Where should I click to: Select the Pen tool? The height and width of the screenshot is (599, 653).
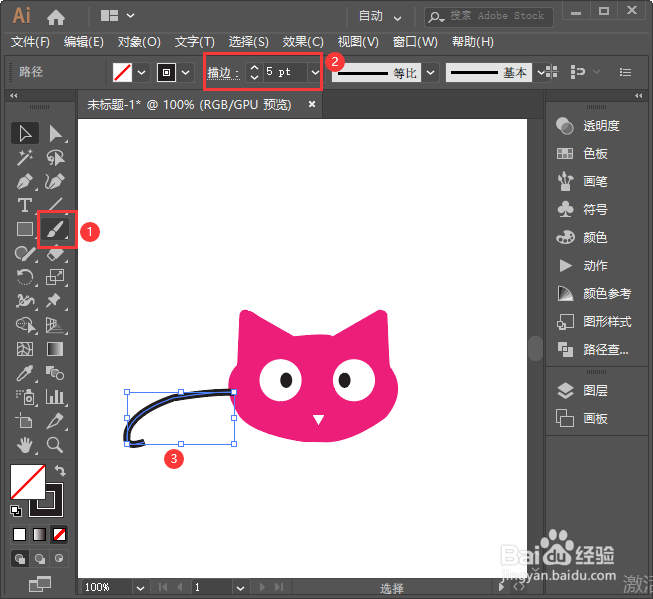click(x=25, y=182)
